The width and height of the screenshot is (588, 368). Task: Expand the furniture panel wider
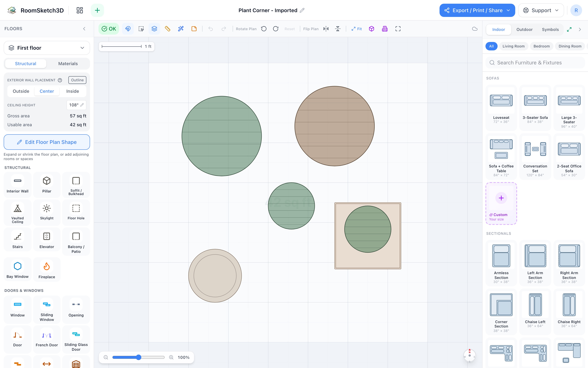[569, 29]
